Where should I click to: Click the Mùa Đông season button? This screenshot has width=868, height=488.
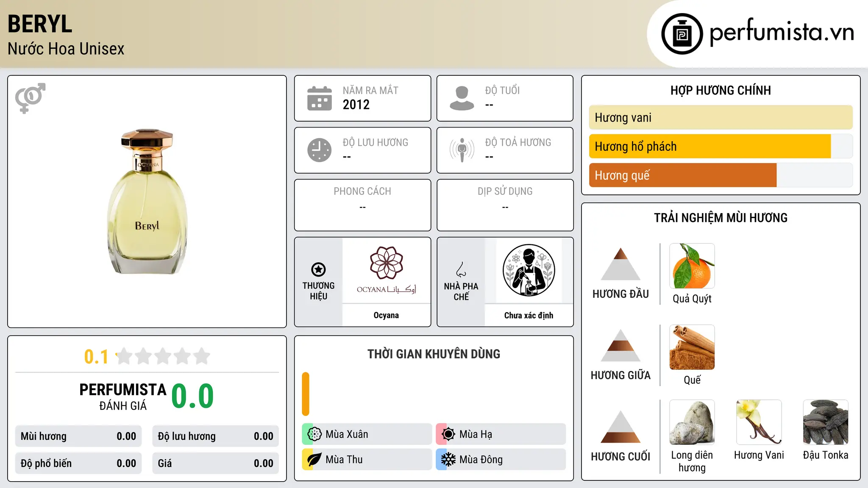coord(501,460)
